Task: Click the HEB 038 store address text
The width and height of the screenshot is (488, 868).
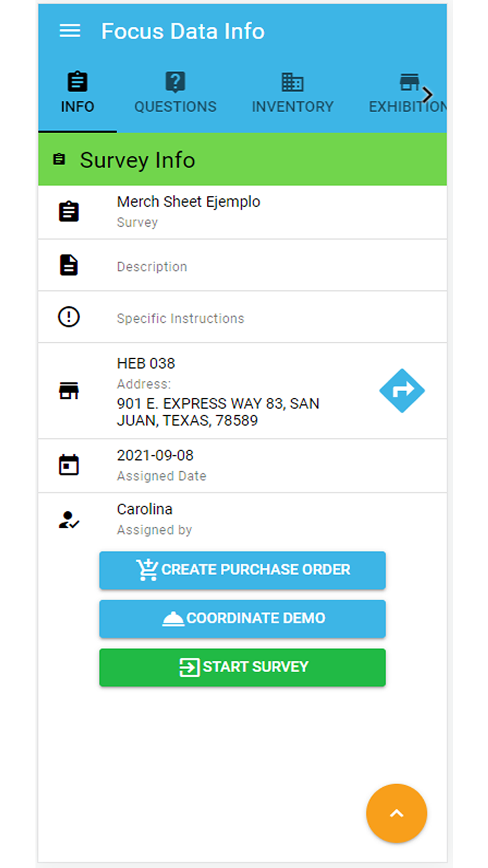Action: [x=218, y=412]
